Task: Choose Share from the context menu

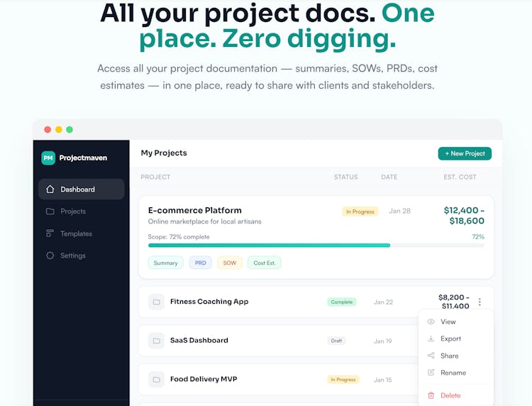Action: tap(456, 356)
